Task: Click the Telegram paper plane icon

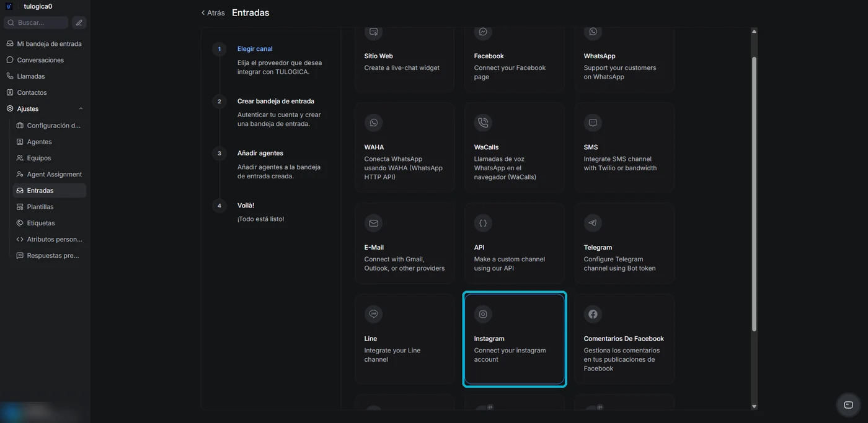Action: point(593,223)
